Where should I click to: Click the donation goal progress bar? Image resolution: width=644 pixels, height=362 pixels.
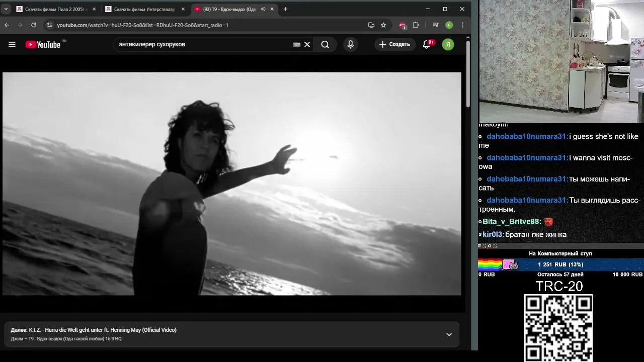tap(561, 264)
